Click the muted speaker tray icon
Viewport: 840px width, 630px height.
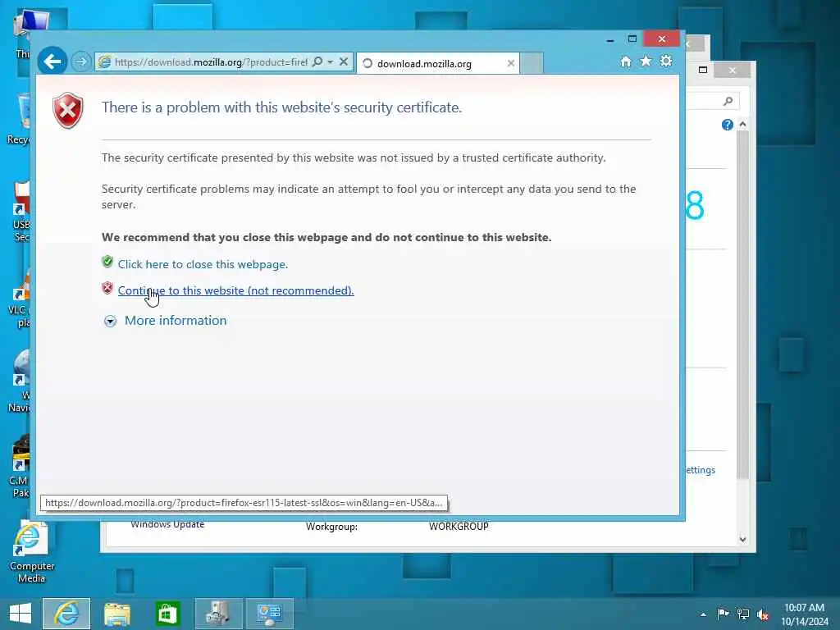763,614
